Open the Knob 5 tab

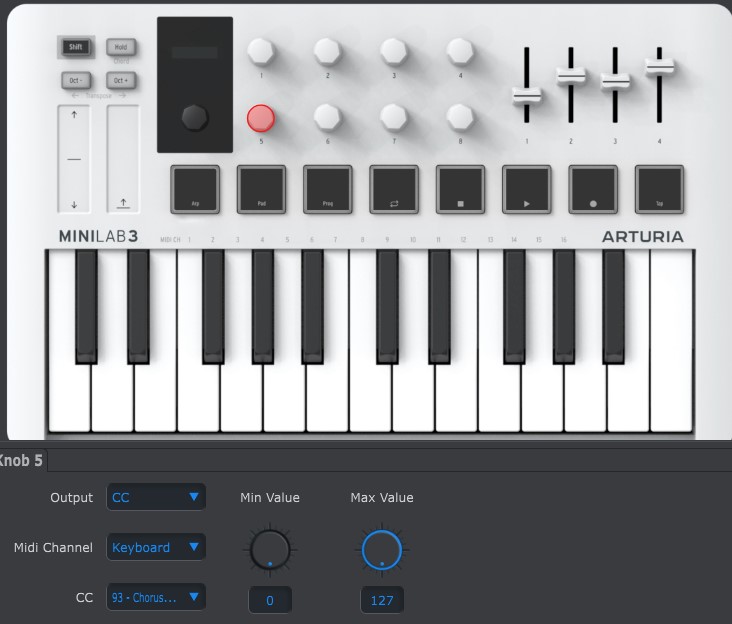21,461
